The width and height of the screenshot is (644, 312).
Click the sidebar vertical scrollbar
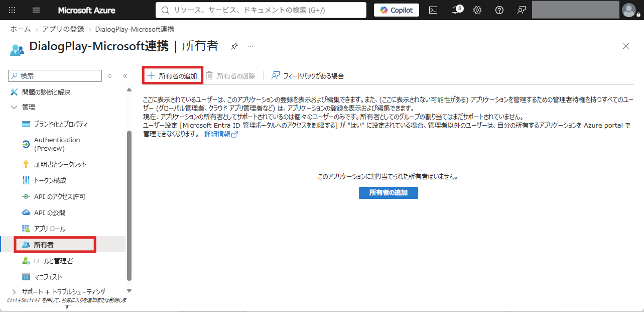pyautogui.click(x=130, y=205)
